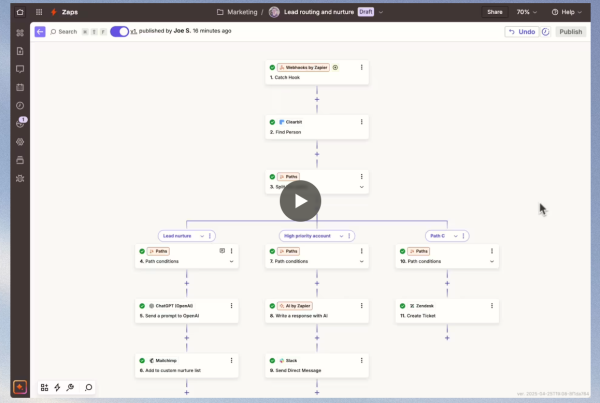Open the orange AI copilot button

tap(20, 387)
